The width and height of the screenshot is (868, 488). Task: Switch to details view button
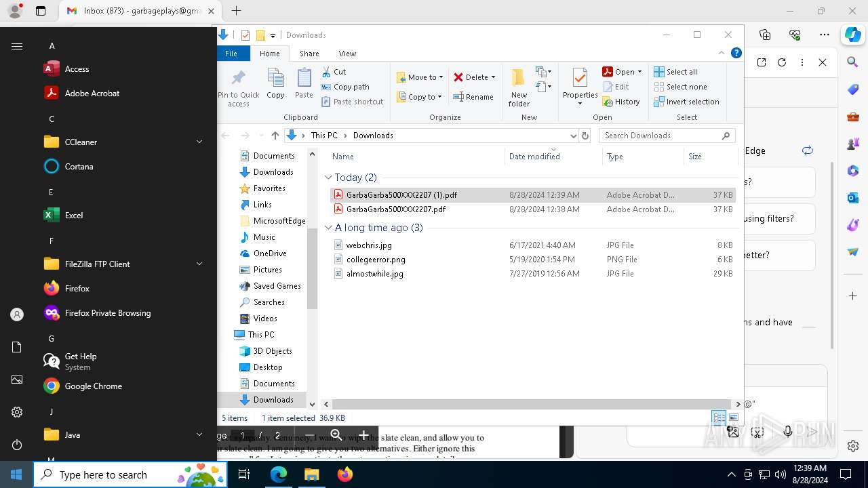pos(719,418)
